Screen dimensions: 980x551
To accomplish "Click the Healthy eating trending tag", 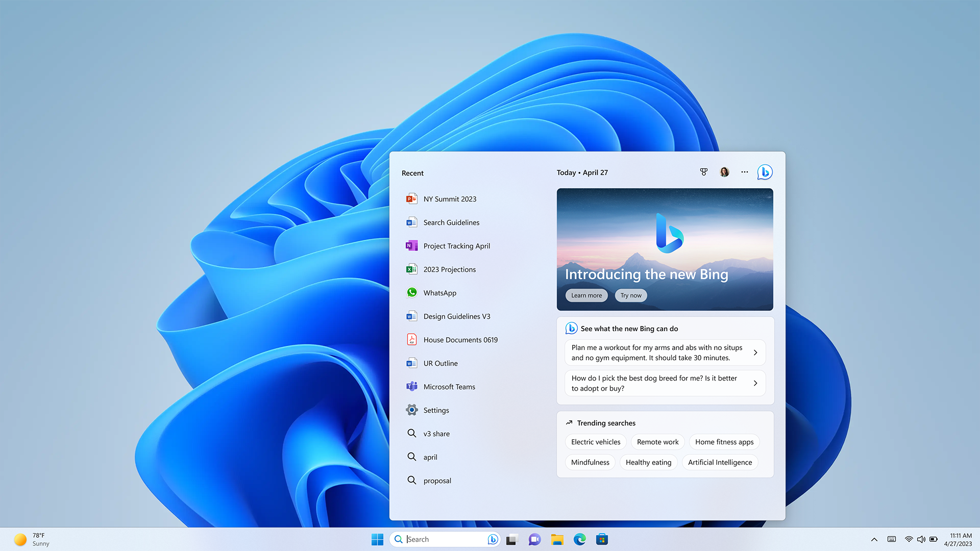I will click(x=648, y=462).
